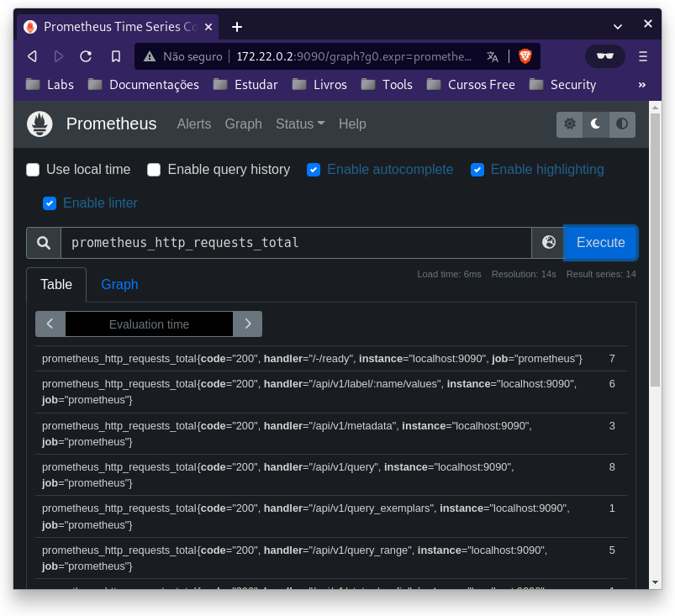Select the /-/ready handler result row
The height and width of the screenshot is (616, 675).
pos(331,359)
